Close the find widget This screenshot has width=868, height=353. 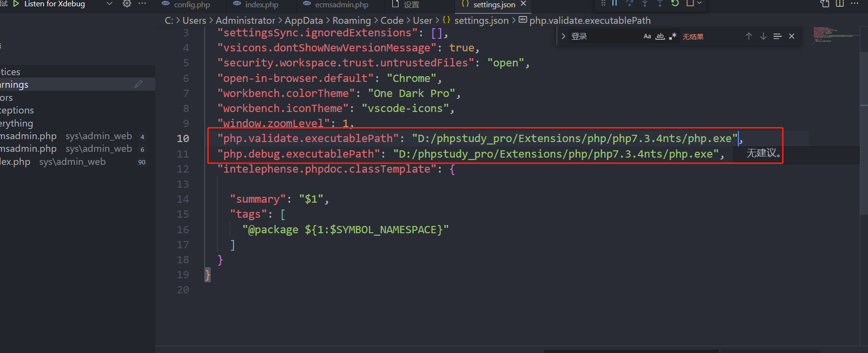pos(792,36)
